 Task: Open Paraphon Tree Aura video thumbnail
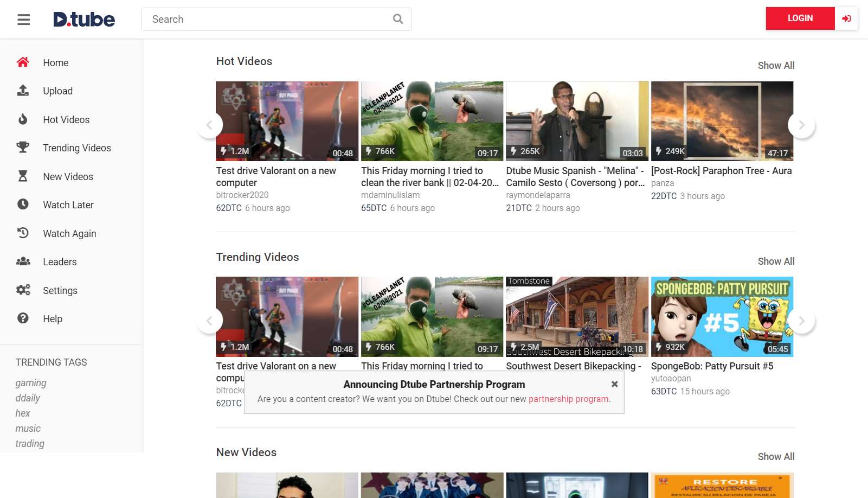pyautogui.click(x=722, y=121)
